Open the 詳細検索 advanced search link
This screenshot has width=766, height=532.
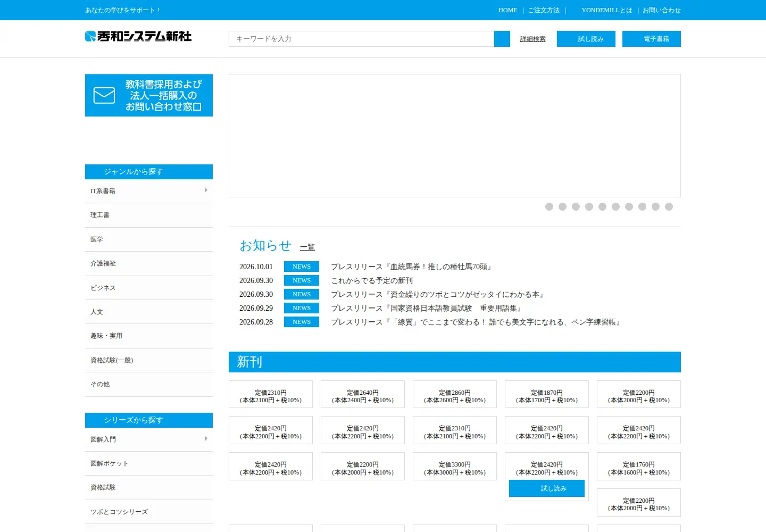(532, 39)
